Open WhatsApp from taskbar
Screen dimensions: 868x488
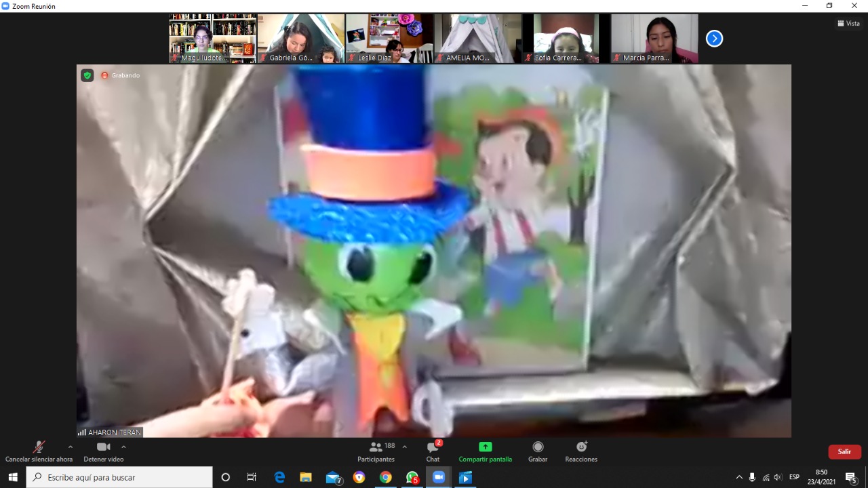[412, 477]
